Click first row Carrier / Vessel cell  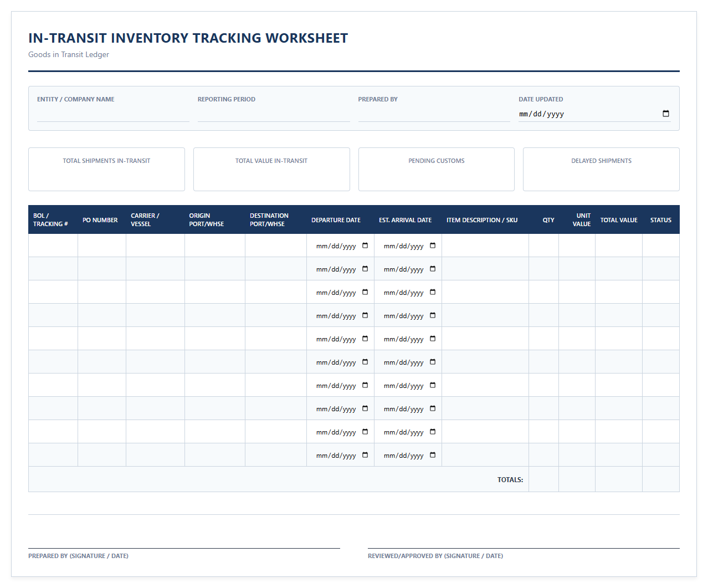click(x=155, y=246)
